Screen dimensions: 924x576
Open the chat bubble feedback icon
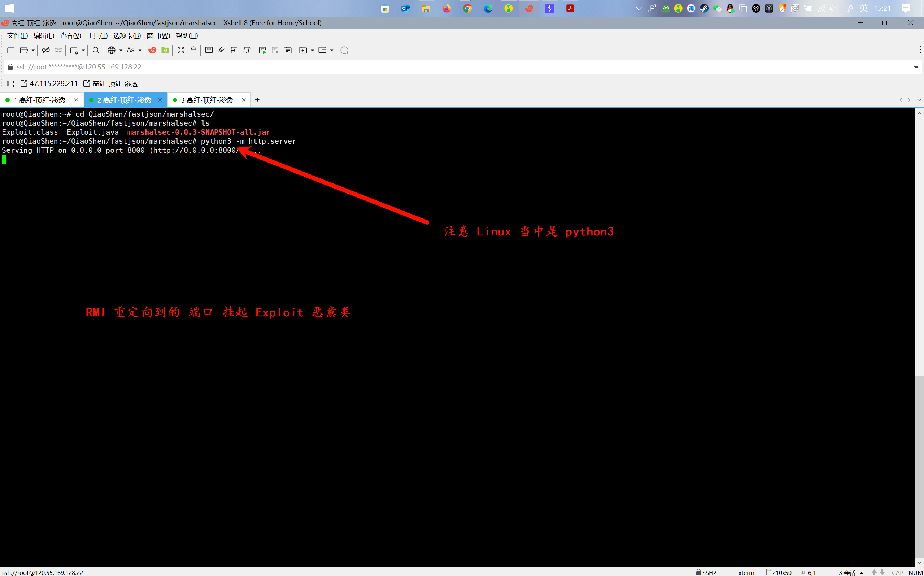tap(344, 50)
